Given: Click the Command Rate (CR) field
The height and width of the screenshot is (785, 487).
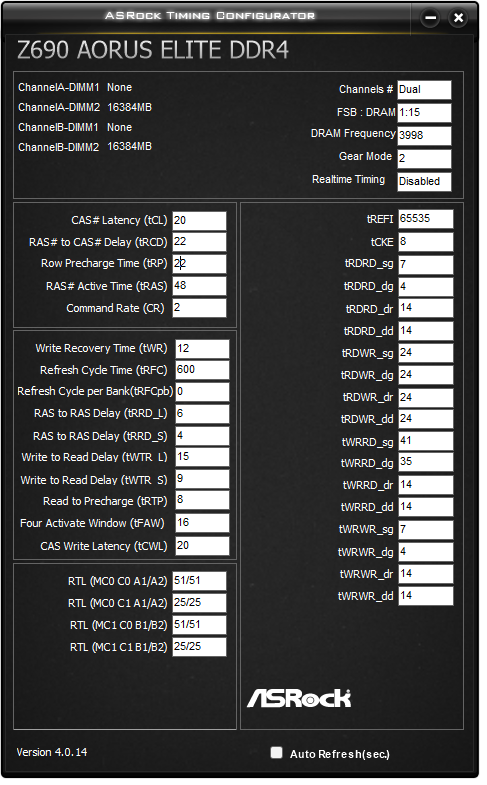Looking at the screenshot, I should click(199, 308).
